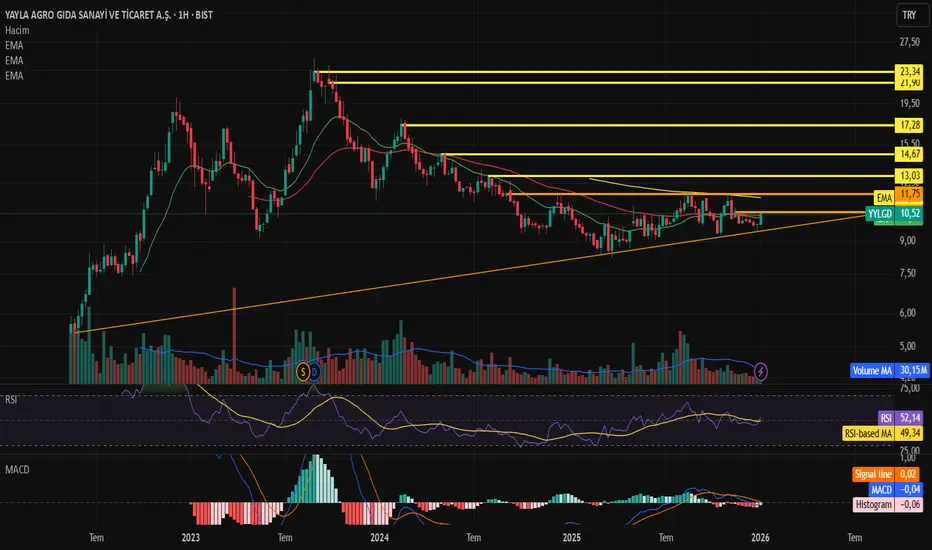The height and width of the screenshot is (550, 932).
Task: Click the 23,34 yellow price label
Action: point(909,71)
